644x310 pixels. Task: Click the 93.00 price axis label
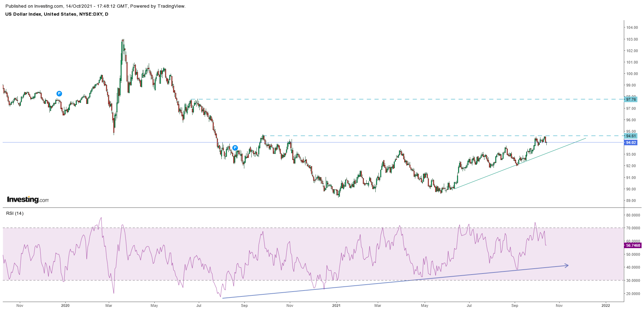[631, 154]
